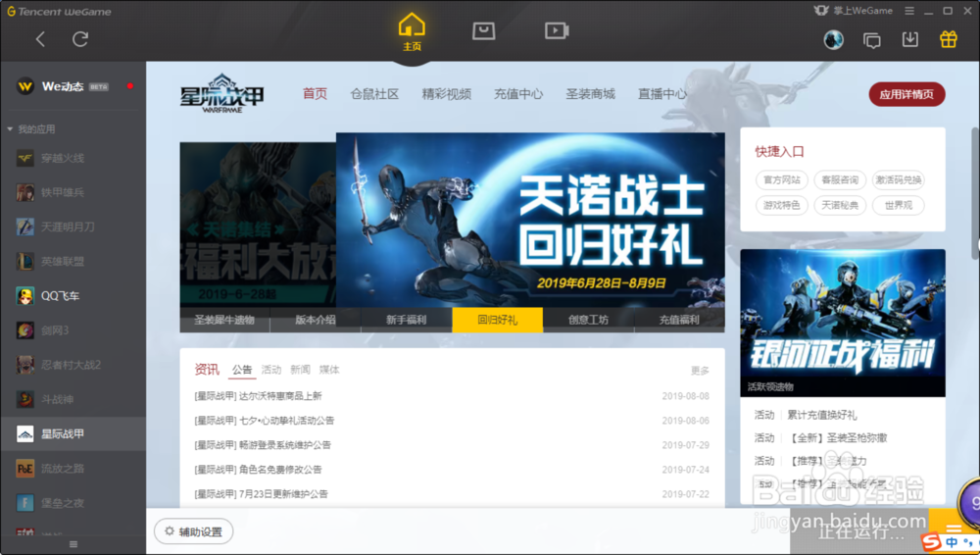Open the download manager icon
The height and width of the screenshot is (555, 980).
pyautogui.click(x=910, y=39)
